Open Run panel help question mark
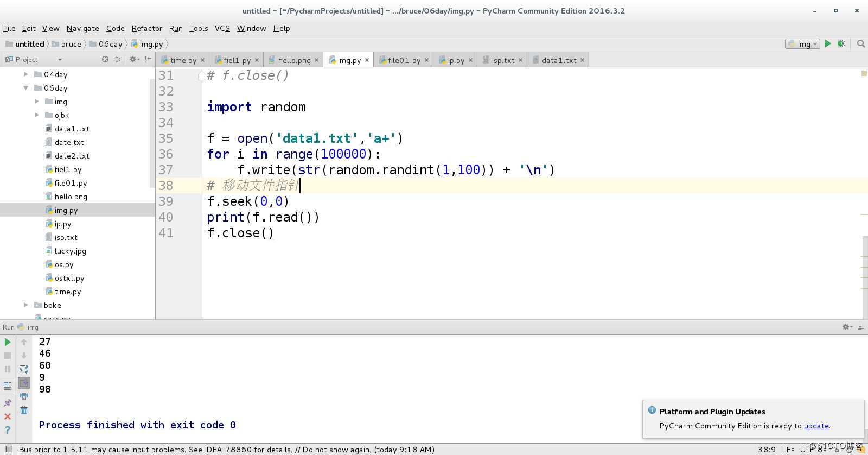This screenshot has width=868, height=455. 8,430
